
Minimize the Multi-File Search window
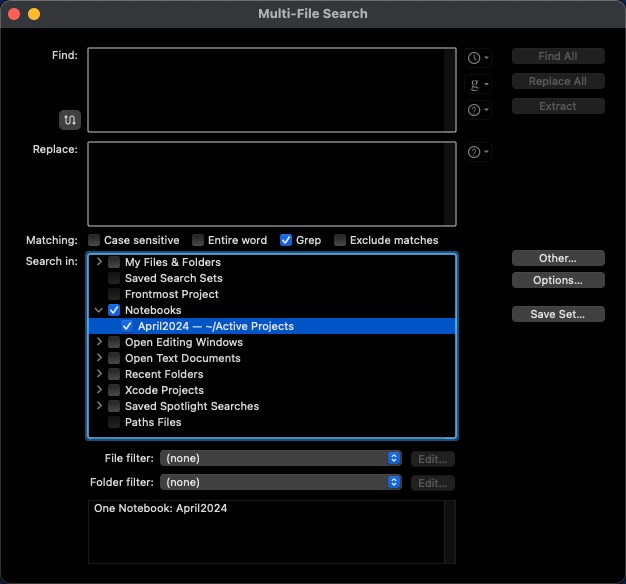34,14
